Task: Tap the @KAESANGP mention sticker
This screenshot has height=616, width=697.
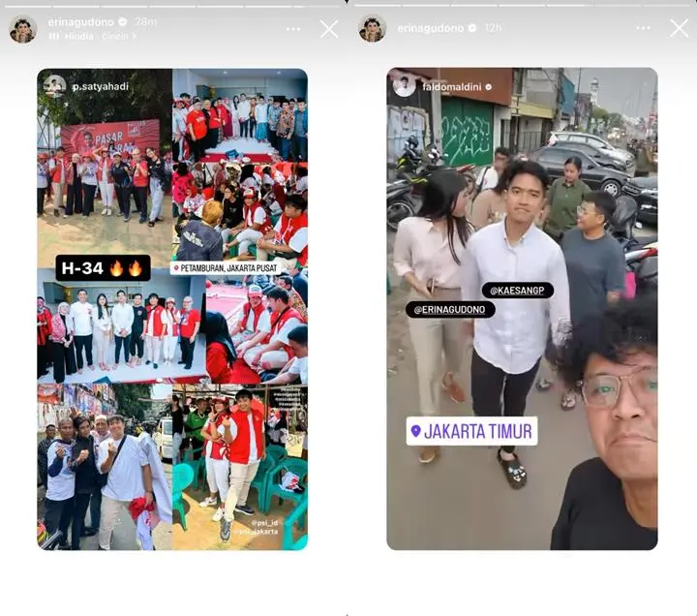Action: [517, 291]
